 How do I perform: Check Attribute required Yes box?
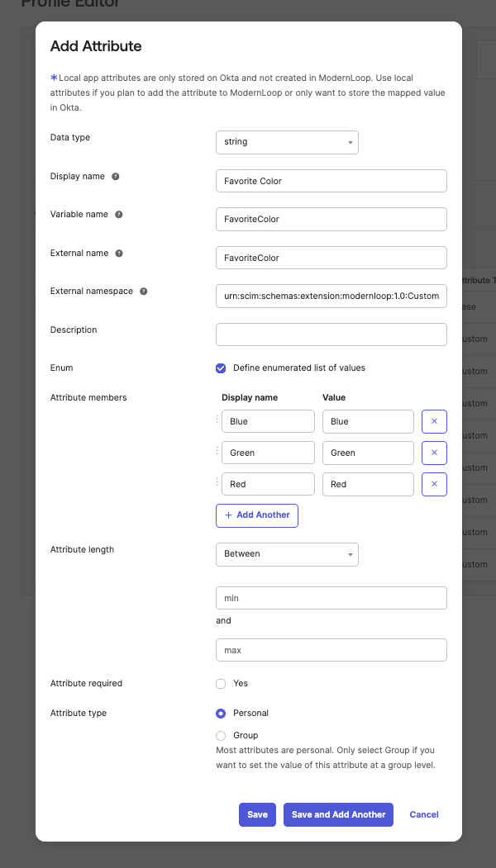tap(221, 684)
